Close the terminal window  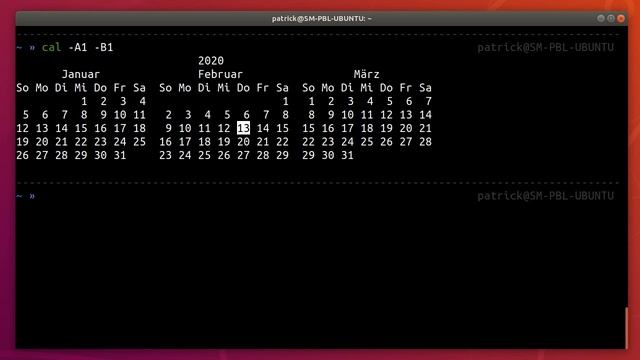[621, 18]
